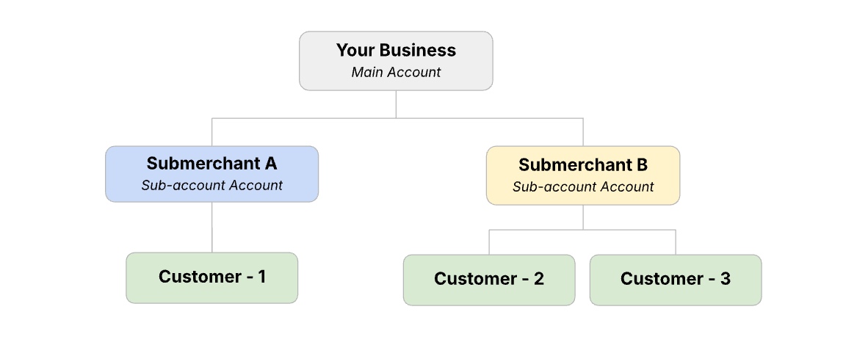868x345 pixels.
Task: Click the Submerchant B heading text
Action: (583, 164)
